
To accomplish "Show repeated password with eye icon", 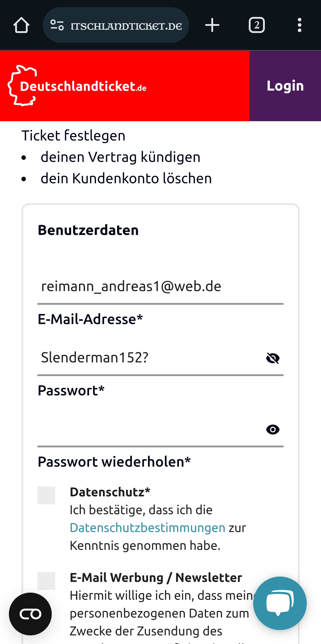I will tap(273, 429).
